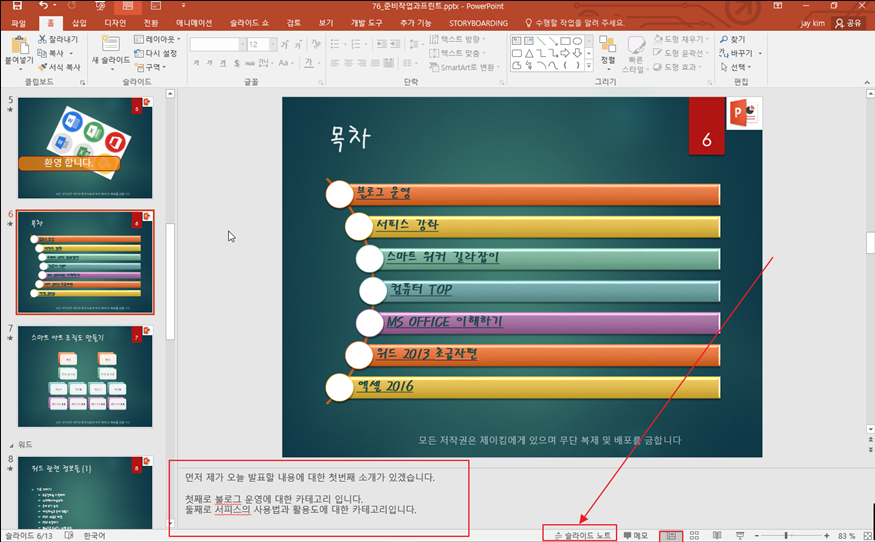Toggle Strikethrough/Shadow S text button
This screenshot has height=542, width=875.
[237, 63]
